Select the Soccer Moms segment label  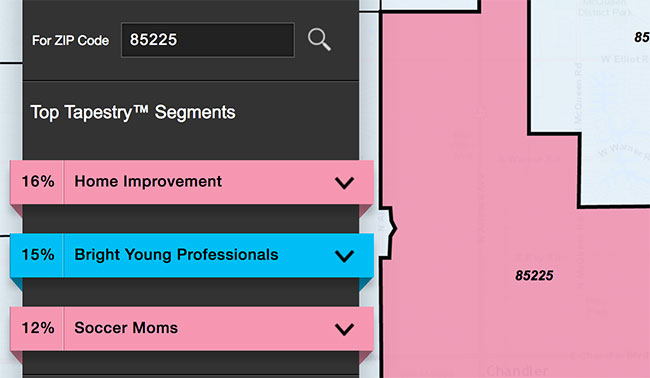[x=126, y=328]
